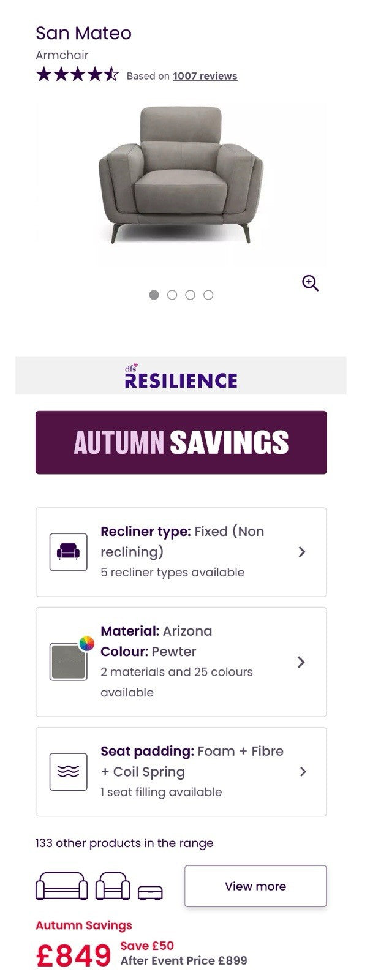Open the Autumn Savings banner
The image size is (370, 980).
[181, 442]
